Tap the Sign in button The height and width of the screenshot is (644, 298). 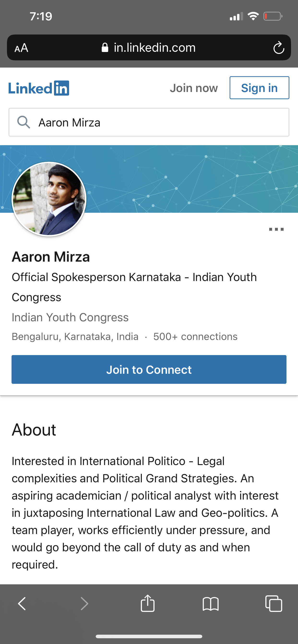click(259, 88)
